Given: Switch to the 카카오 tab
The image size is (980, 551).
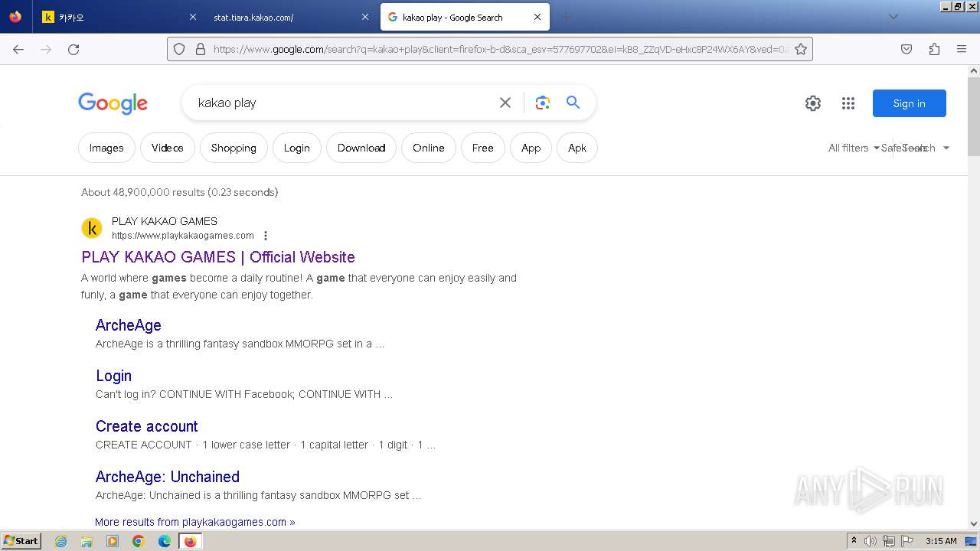Looking at the screenshot, I should pos(117,17).
